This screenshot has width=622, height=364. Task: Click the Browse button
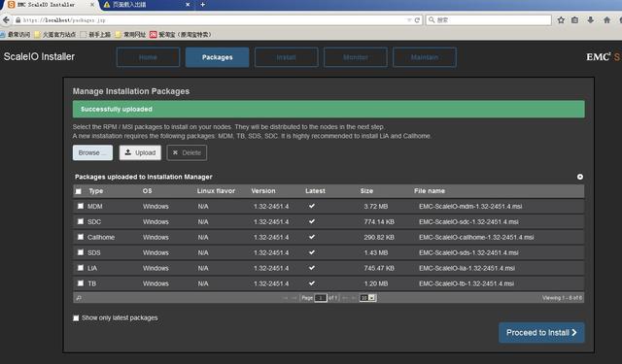pyautogui.click(x=93, y=152)
